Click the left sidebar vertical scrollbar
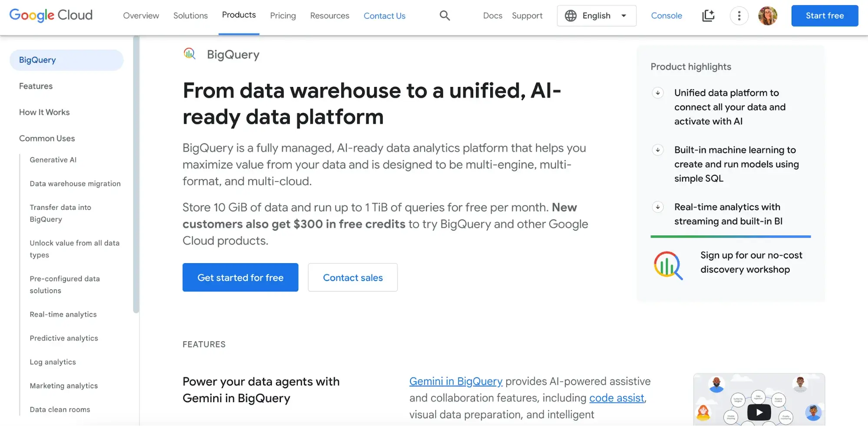This screenshot has height=426, width=868. tap(136, 174)
